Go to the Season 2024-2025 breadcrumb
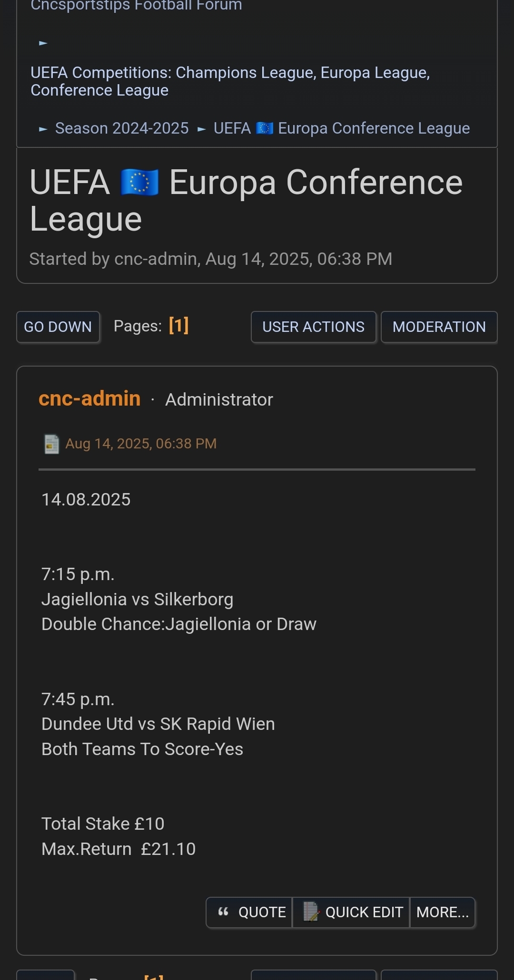The image size is (514, 980). pos(122,128)
